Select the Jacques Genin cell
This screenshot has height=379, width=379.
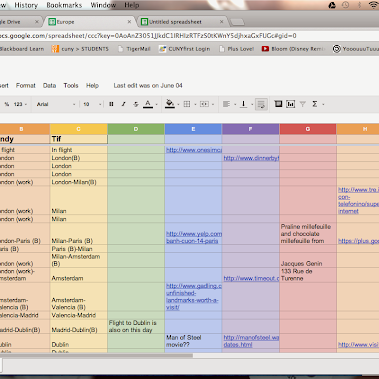[x=308, y=260]
